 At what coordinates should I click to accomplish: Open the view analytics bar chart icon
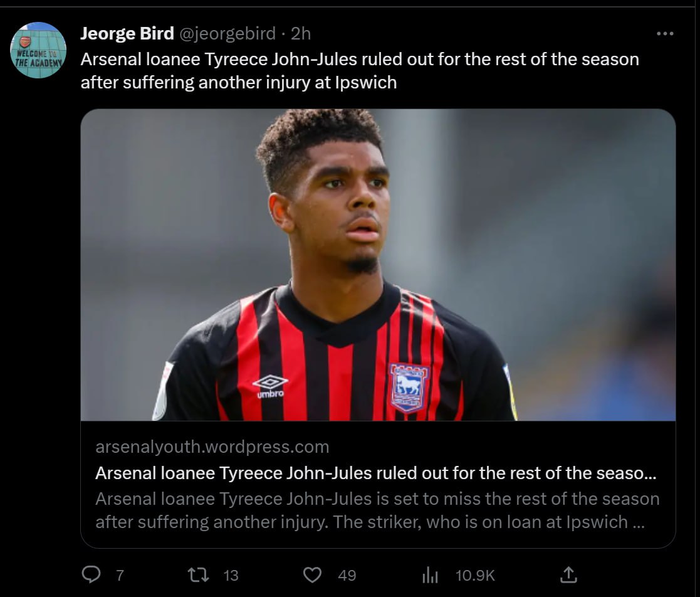(x=430, y=574)
